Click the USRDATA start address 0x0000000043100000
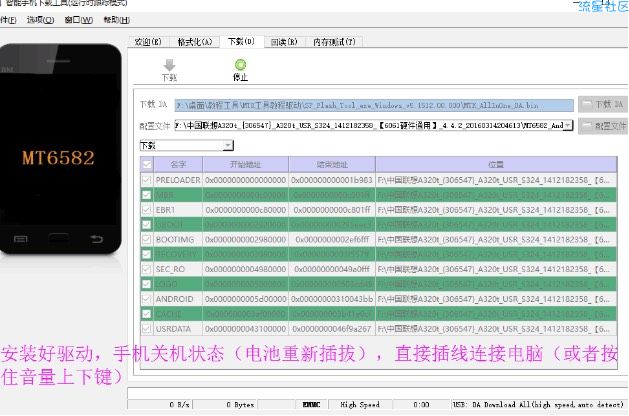629x416 pixels. point(246,329)
